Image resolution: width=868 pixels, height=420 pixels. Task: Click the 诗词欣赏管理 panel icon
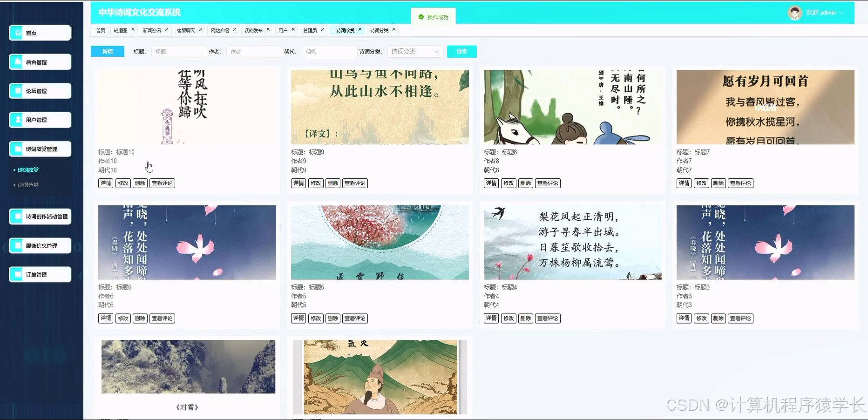pyautogui.click(x=17, y=149)
